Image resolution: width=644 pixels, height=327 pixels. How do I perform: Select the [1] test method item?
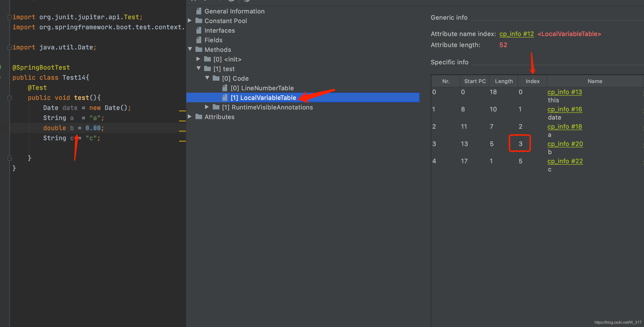point(224,69)
